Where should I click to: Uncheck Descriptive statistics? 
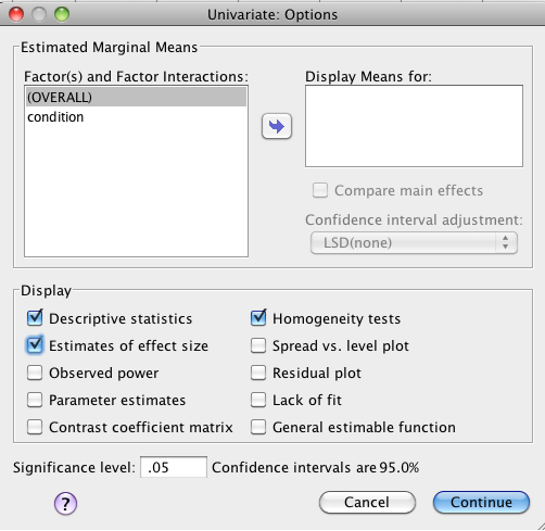35,318
